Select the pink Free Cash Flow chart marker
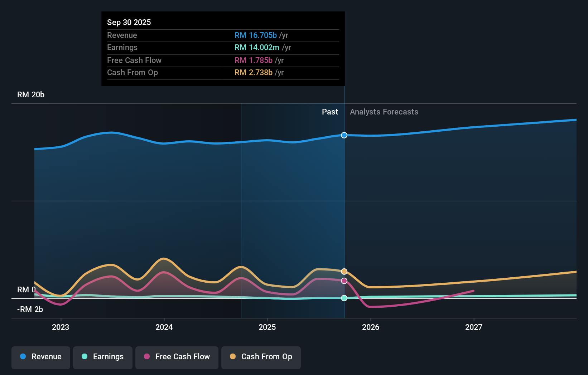Image resolution: width=588 pixels, height=375 pixels. point(344,281)
